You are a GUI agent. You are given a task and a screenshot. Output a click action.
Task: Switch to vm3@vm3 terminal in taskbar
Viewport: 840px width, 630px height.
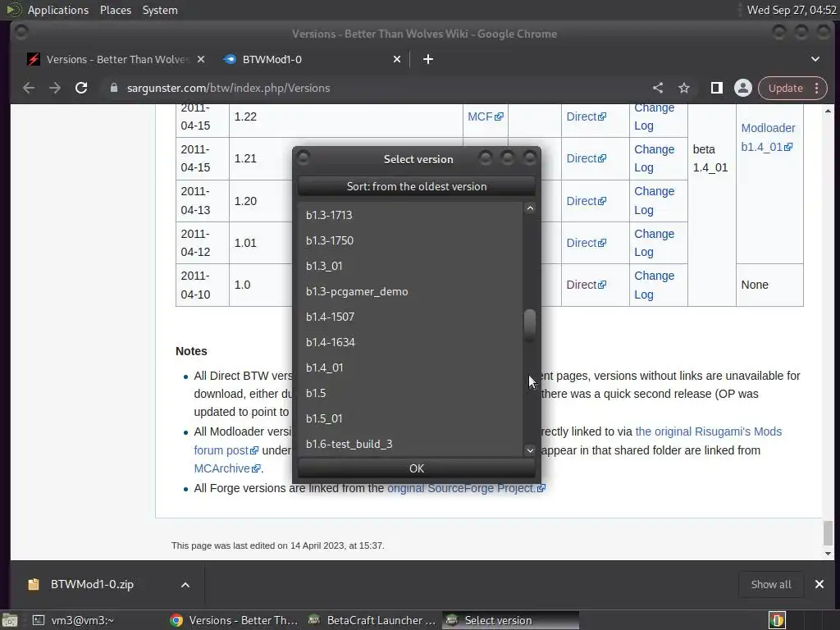73,620
